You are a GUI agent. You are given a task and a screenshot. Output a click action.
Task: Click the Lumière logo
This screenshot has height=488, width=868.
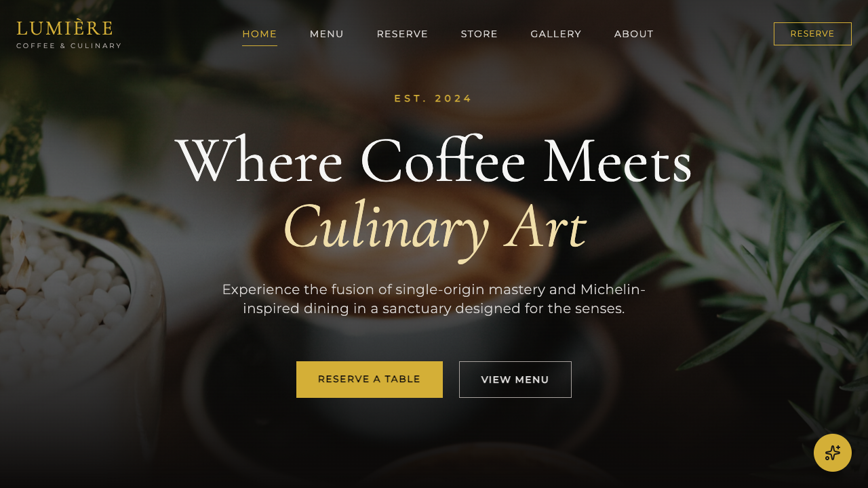(65, 28)
